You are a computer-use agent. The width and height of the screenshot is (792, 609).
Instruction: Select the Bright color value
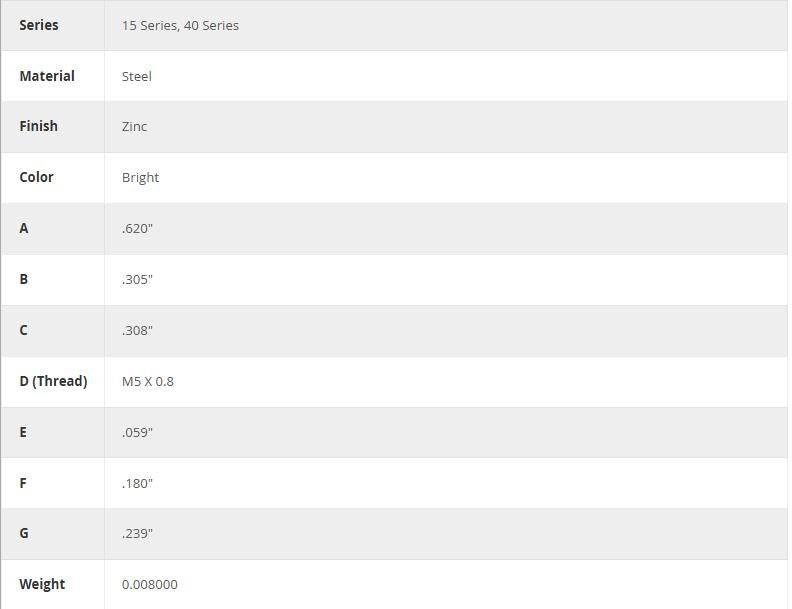point(140,177)
